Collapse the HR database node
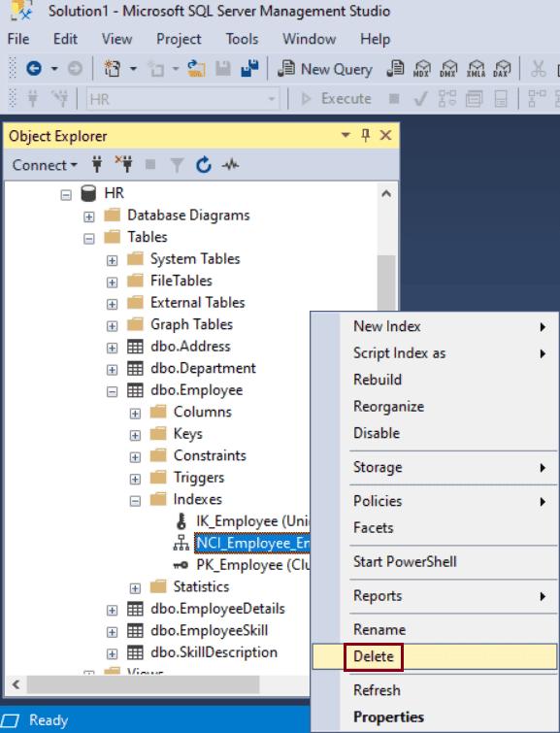Image resolution: width=560 pixels, height=733 pixels. point(66,194)
